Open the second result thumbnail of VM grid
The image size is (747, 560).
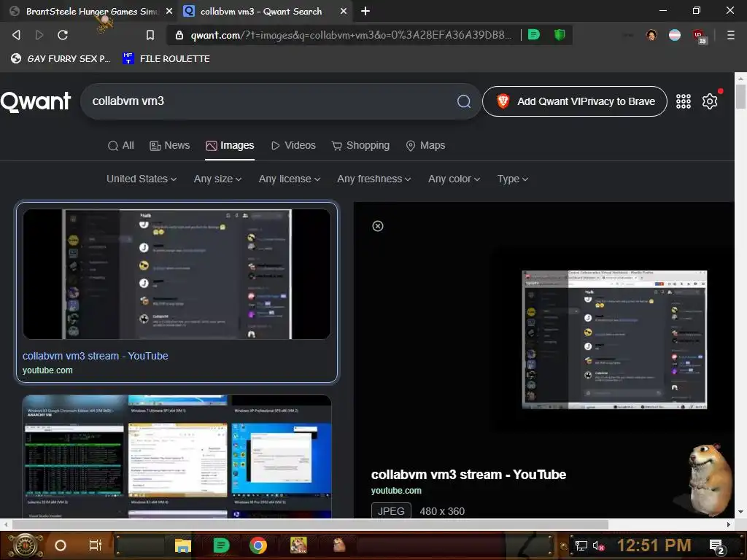[x=177, y=456]
